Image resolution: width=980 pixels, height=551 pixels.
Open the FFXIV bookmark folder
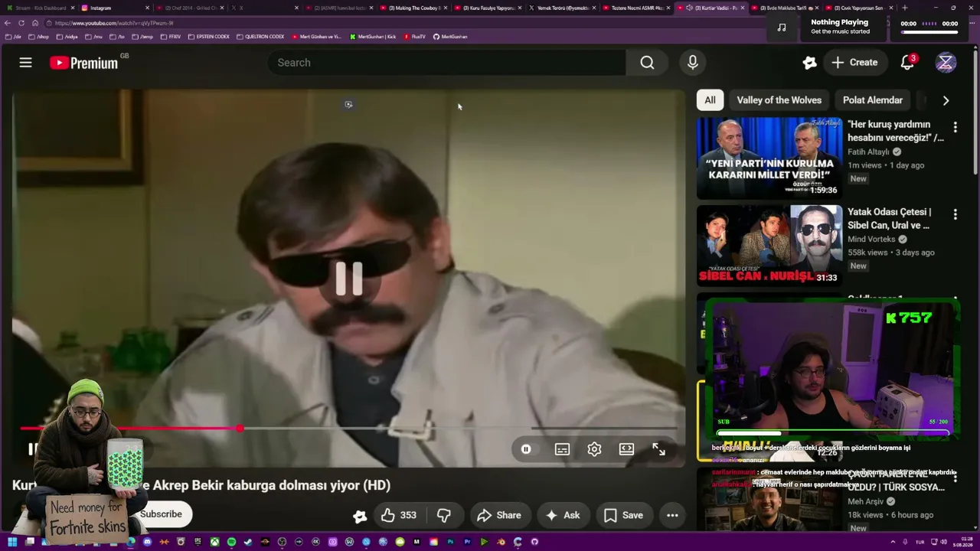click(x=171, y=37)
